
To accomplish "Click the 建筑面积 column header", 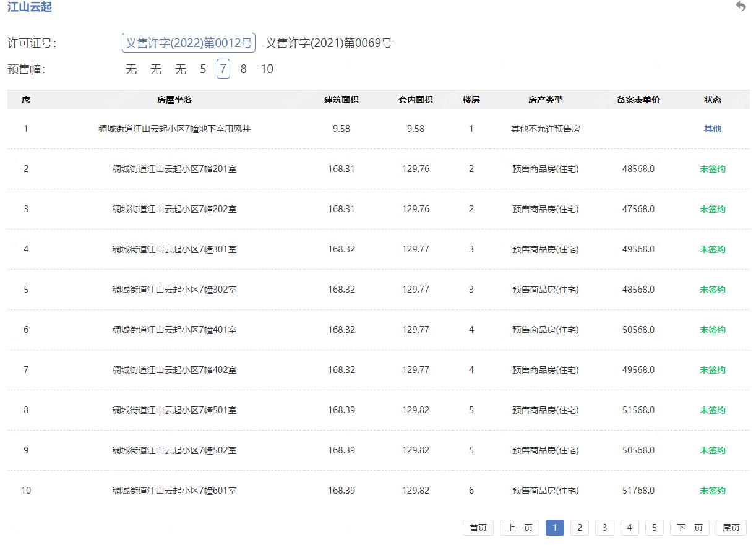I will [x=341, y=100].
